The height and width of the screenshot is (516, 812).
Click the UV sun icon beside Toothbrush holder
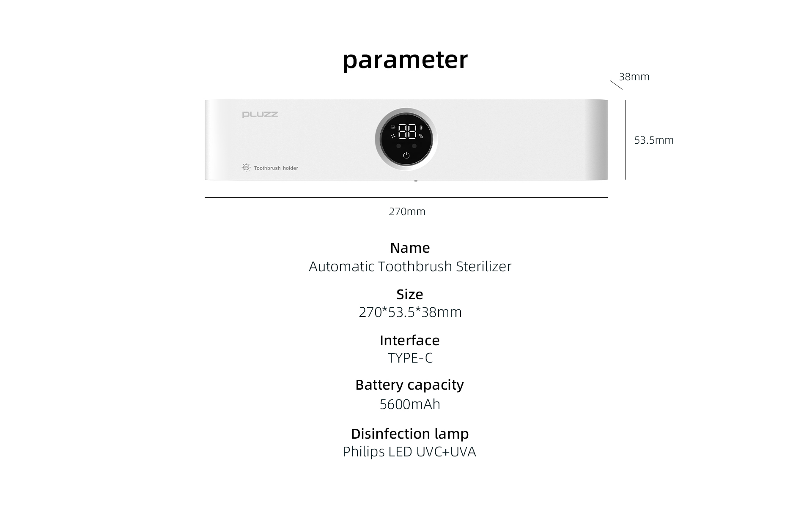click(246, 167)
